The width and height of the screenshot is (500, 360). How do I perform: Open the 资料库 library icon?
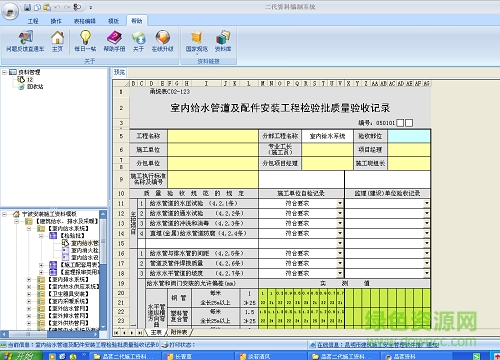(223, 41)
